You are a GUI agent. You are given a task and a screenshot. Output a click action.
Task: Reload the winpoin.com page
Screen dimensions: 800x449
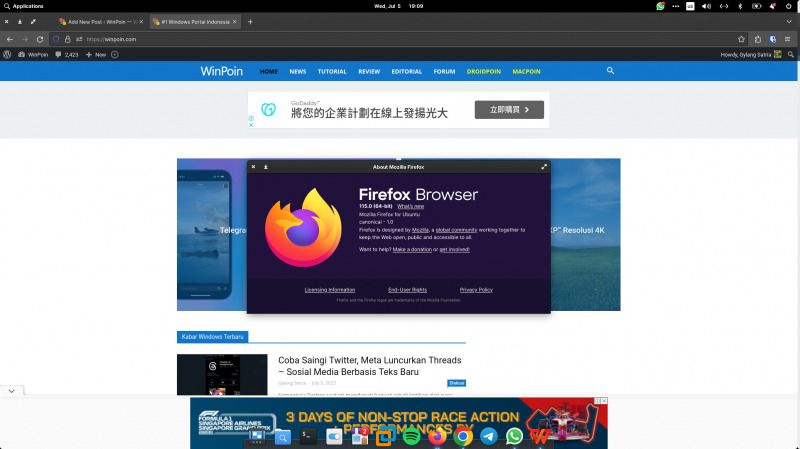[x=40, y=39]
